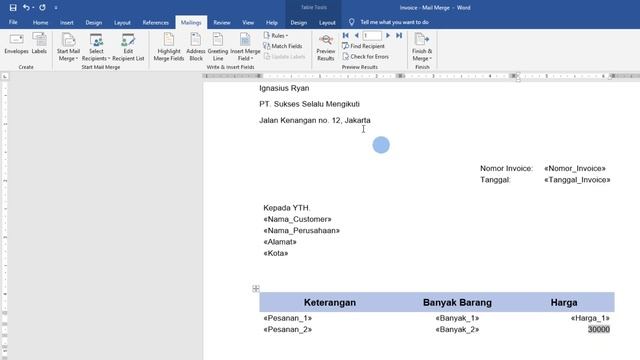The height and width of the screenshot is (360, 640).
Task: Open the Help tab
Action: tap(271, 22)
